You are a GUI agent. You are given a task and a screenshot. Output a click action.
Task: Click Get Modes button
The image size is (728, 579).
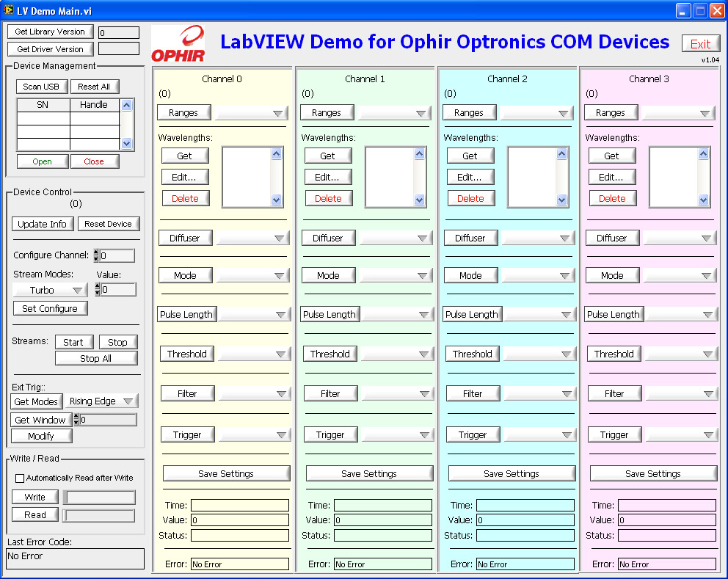point(36,401)
